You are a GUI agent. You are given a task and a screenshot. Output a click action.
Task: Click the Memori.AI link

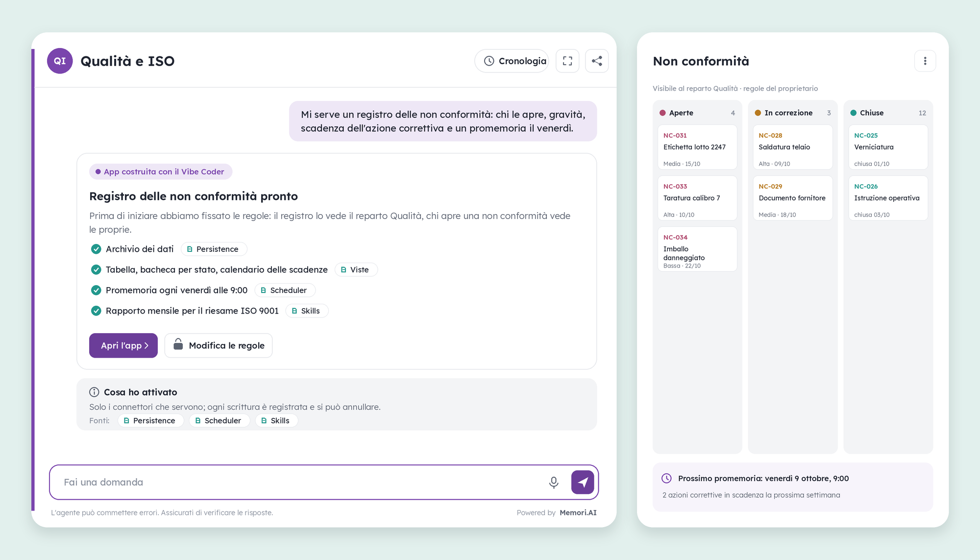[578, 512]
